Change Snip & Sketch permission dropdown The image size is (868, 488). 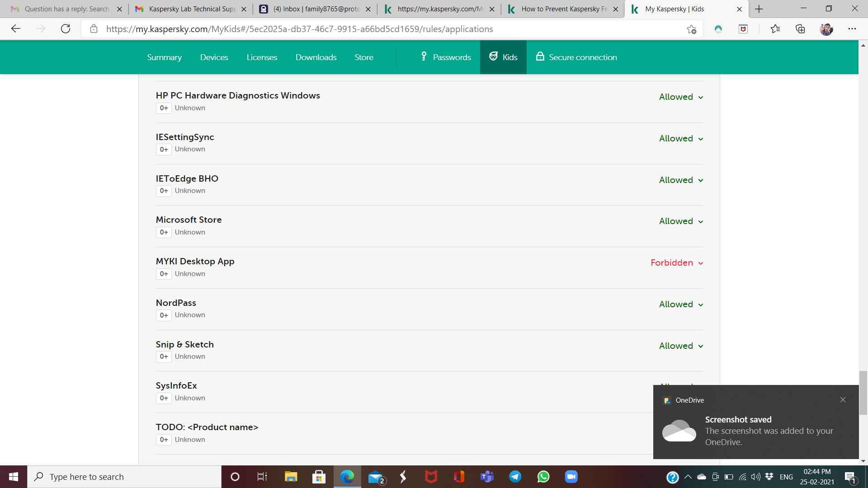pyautogui.click(x=681, y=346)
